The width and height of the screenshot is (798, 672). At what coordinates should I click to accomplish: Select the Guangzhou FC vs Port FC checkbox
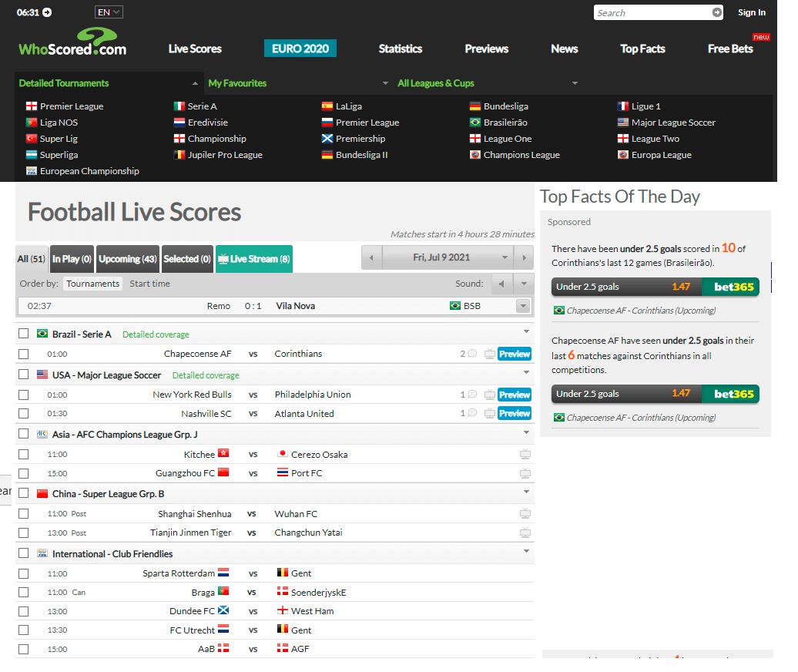tap(23, 473)
